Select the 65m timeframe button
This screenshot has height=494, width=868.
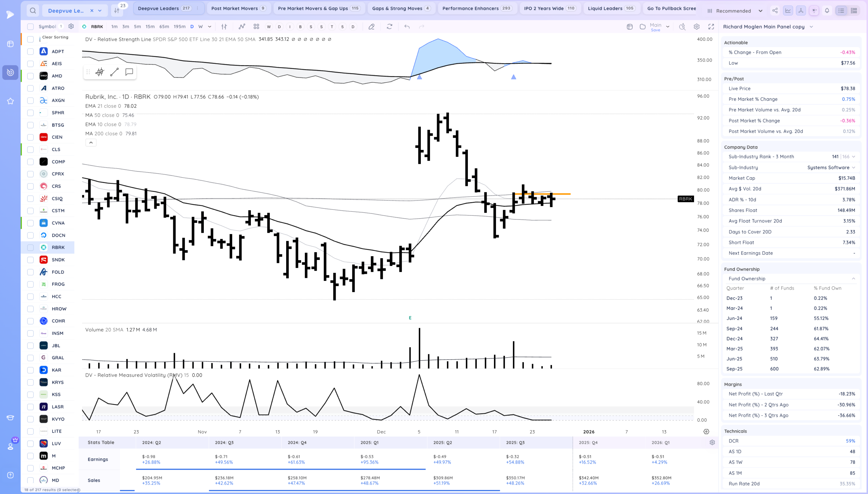(164, 26)
